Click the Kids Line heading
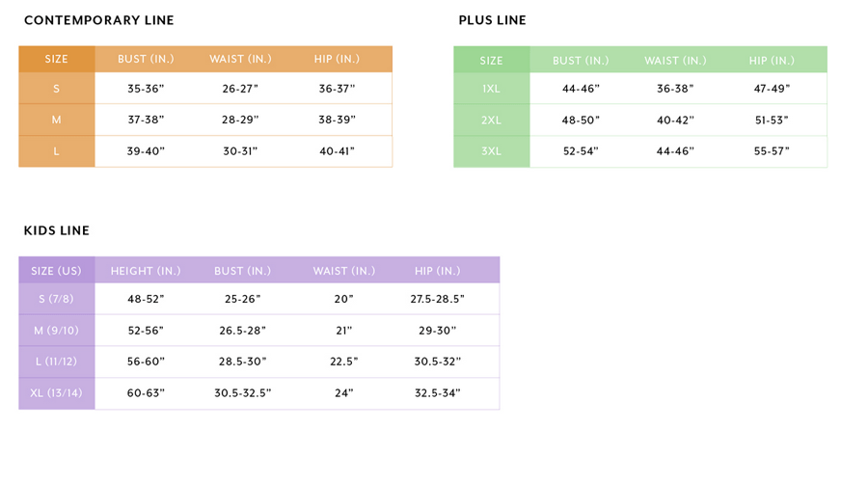Image resolution: width=868 pixels, height=482 pixels. 57,230
